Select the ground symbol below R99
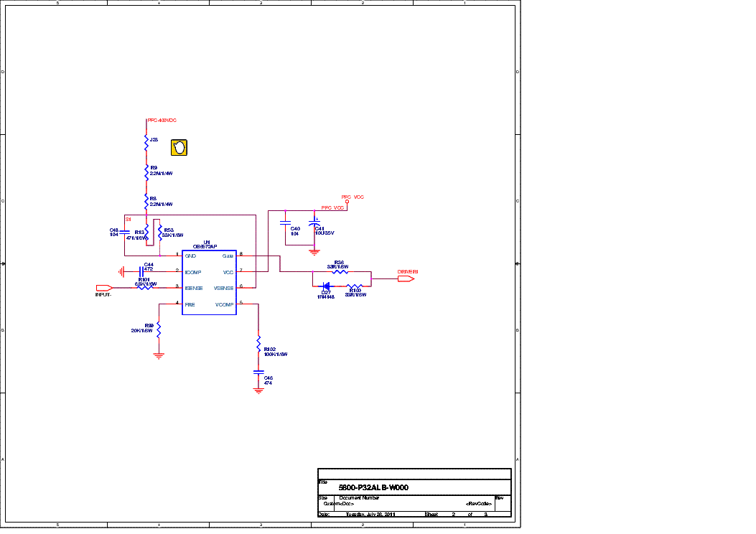Viewport: 756px width, 534px height. [x=159, y=356]
